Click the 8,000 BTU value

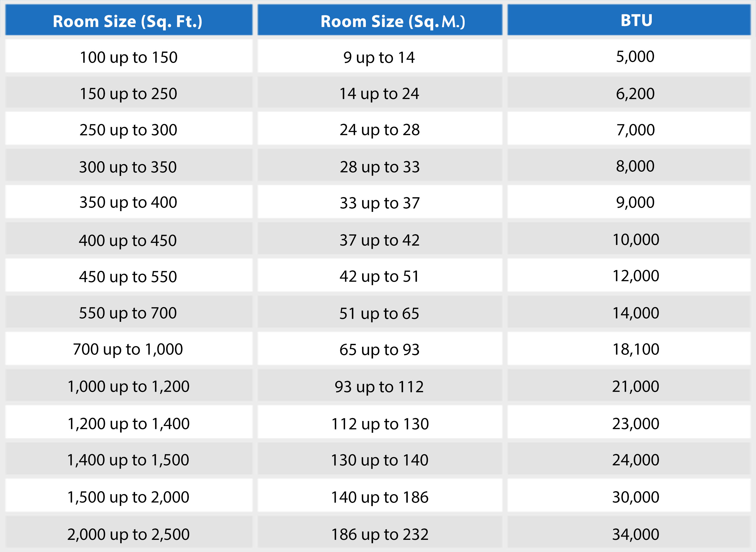[635, 166]
